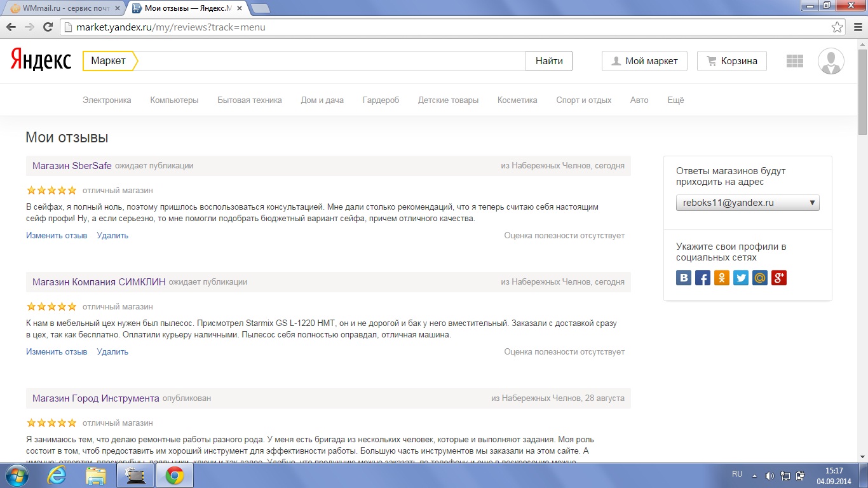This screenshot has width=868, height=488.
Task: Open the Корзина cart button
Action: tap(731, 61)
